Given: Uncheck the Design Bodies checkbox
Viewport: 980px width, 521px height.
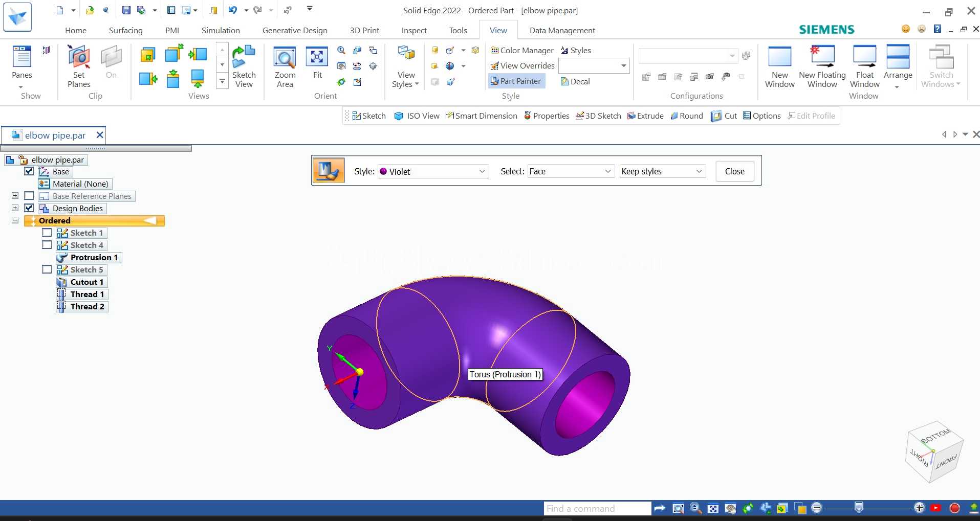Looking at the screenshot, I should click(x=29, y=208).
